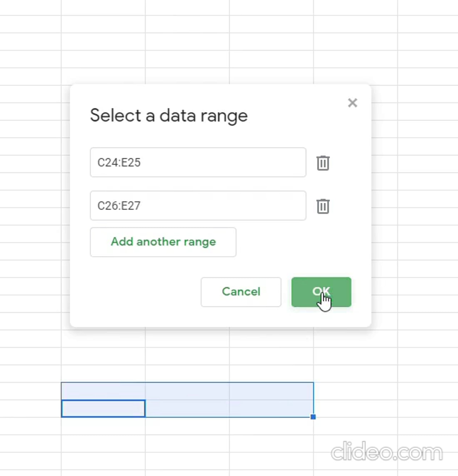Focus the C26:E27 range input field
458x476 pixels.
coord(198,206)
